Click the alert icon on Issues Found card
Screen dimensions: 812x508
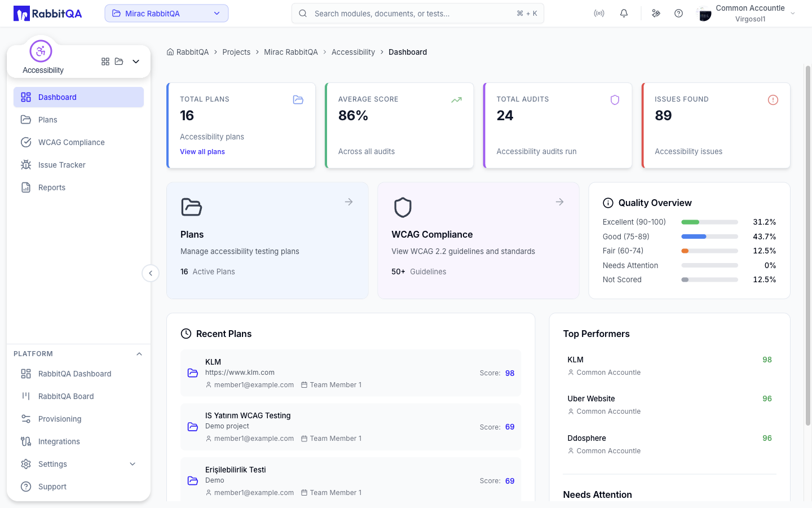[773, 100]
